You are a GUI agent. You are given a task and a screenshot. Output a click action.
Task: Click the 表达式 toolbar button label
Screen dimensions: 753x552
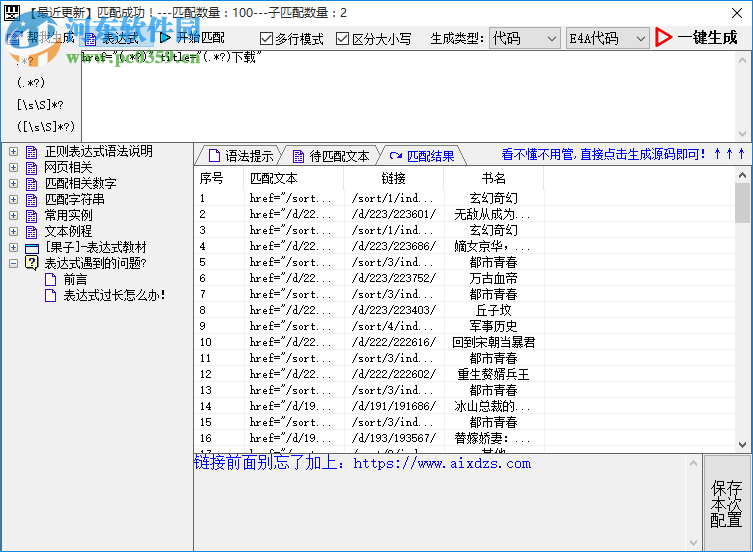point(120,38)
